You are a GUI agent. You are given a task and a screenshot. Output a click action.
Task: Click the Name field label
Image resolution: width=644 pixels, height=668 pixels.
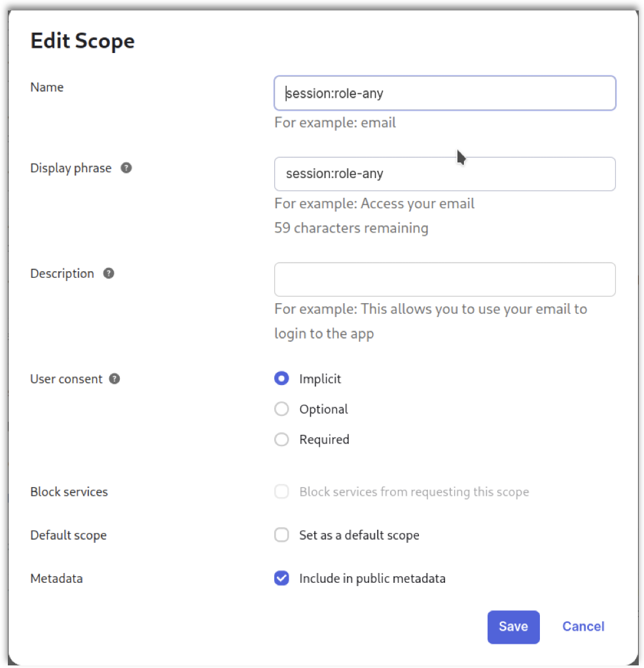(47, 87)
